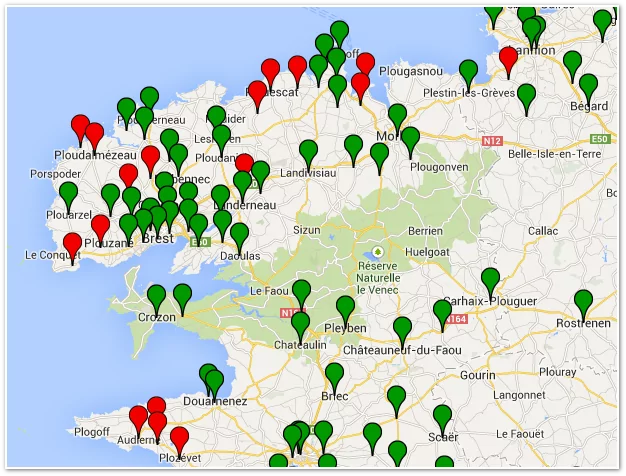The width and height of the screenshot is (626, 476).
Task: Click the Callac town label
Action: click(543, 231)
